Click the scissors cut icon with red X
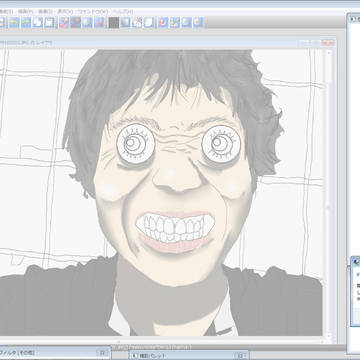The height and width of the screenshot is (360, 360). (x=137, y=22)
